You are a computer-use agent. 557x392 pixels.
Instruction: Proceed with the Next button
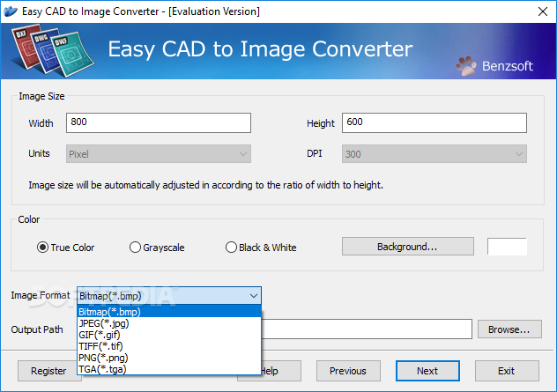(x=427, y=371)
